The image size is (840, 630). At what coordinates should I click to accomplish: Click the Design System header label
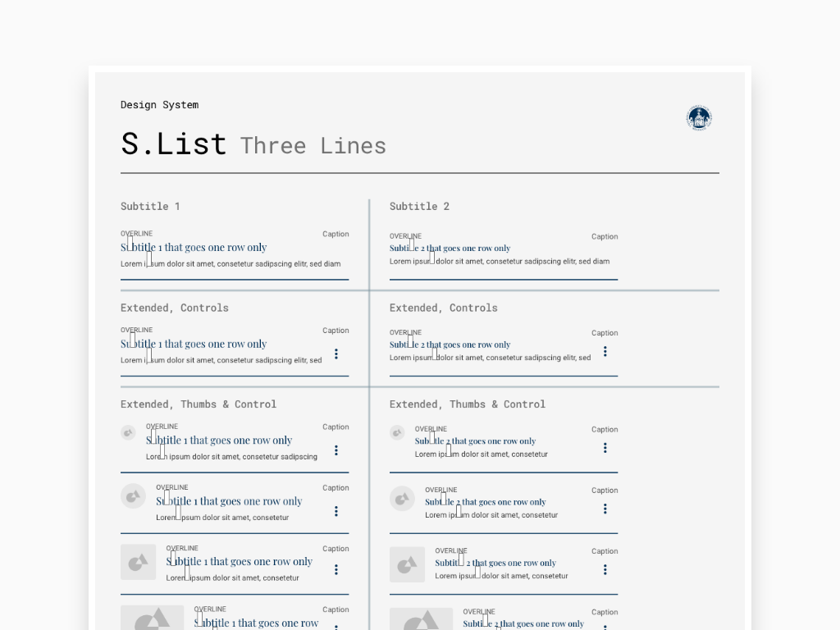pyautogui.click(x=160, y=105)
